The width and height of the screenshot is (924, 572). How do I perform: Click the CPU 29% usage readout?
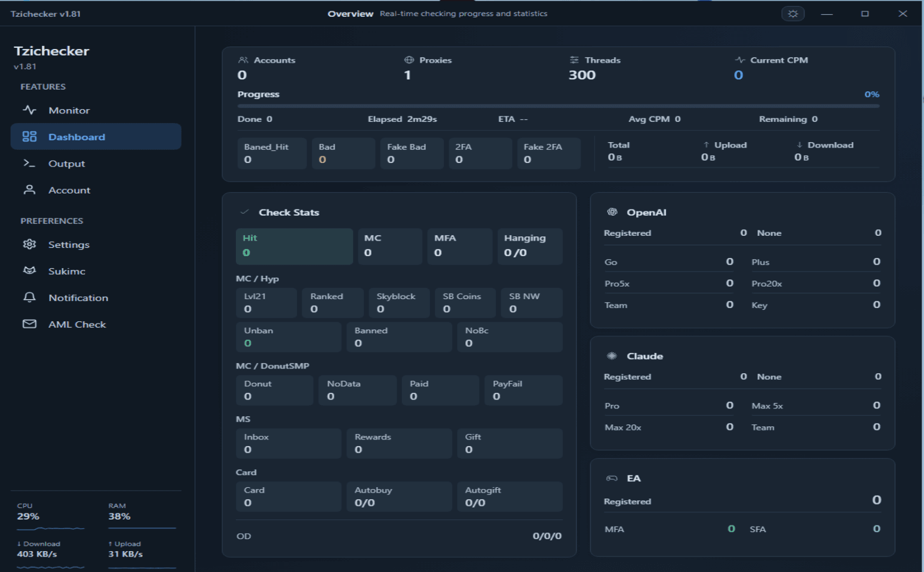coord(28,512)
